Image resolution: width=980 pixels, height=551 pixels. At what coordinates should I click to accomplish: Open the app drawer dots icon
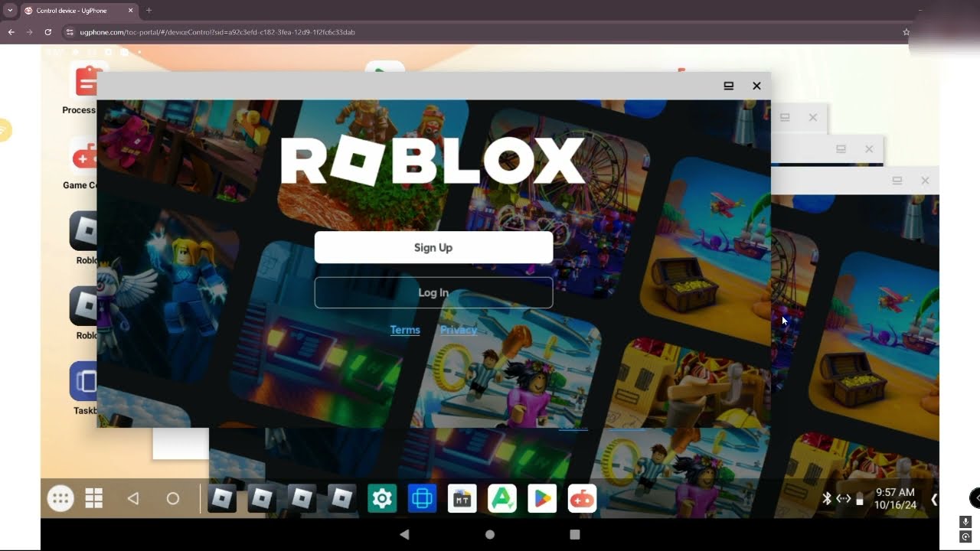[60, 499]
